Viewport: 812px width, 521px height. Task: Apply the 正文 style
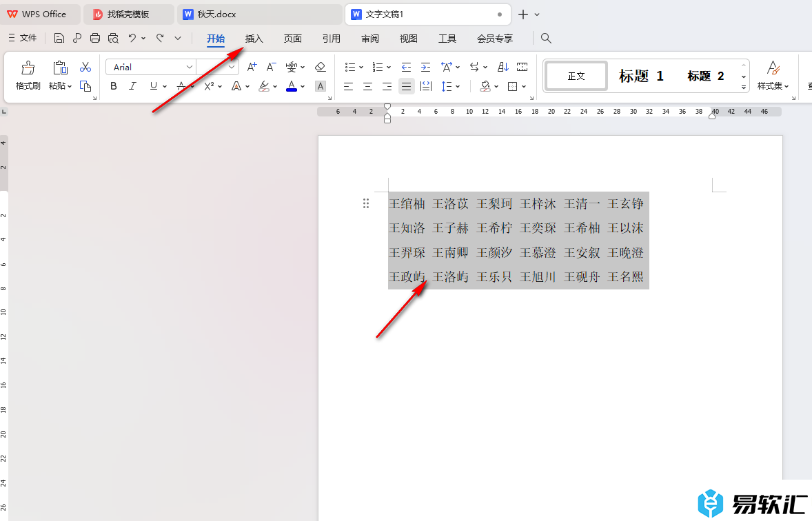pyautogui.click(x=576, y=76)
